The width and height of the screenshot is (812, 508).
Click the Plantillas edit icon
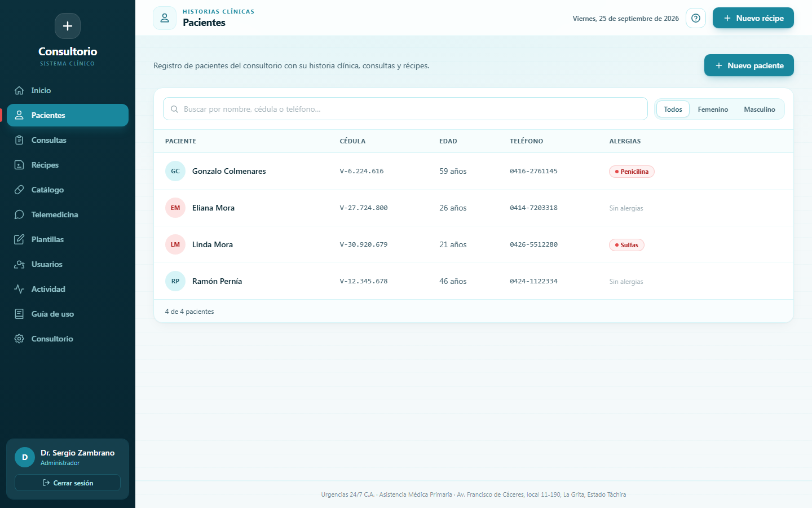(x=19, y=239)
